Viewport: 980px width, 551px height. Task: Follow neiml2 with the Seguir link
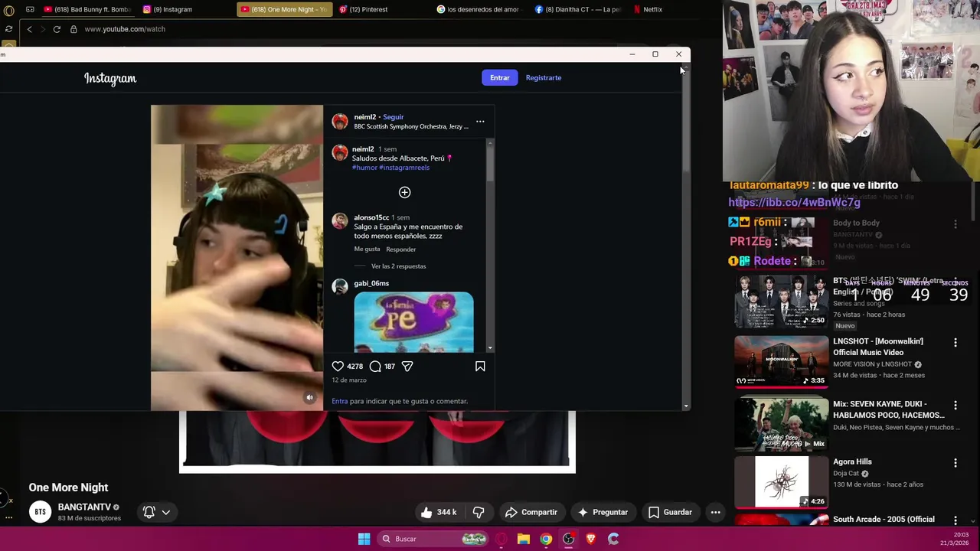[394, 117]
